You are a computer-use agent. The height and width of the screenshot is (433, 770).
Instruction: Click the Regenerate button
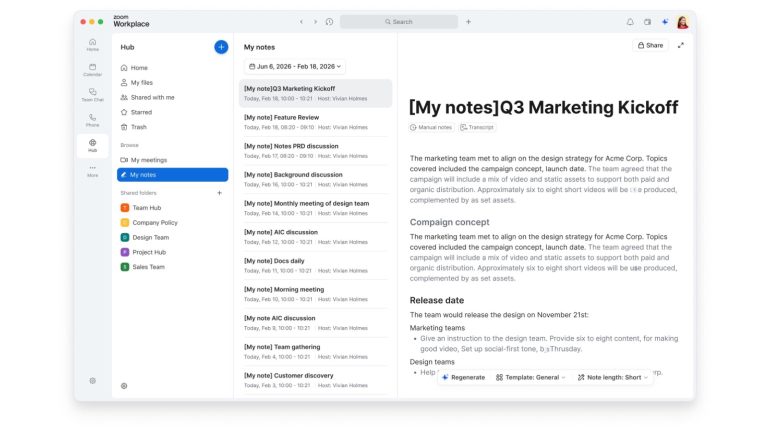point(463,377)
